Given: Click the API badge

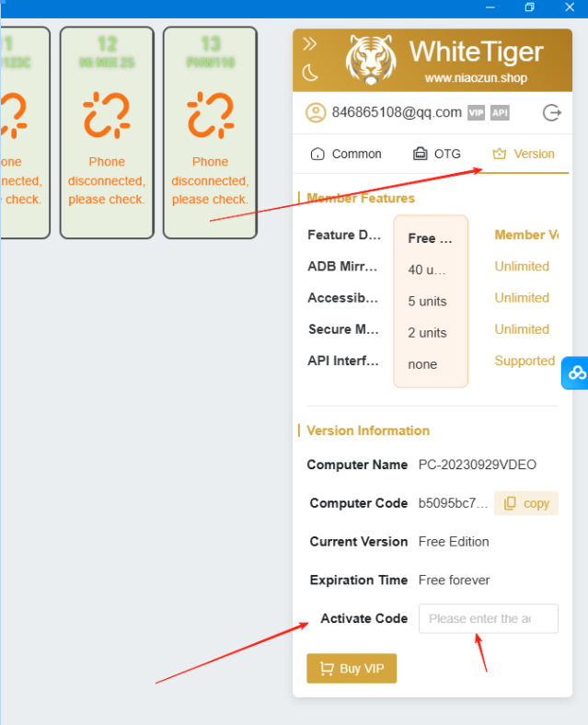Looking at the screenshot, I should pyautogui.click(x=500, y=112).
